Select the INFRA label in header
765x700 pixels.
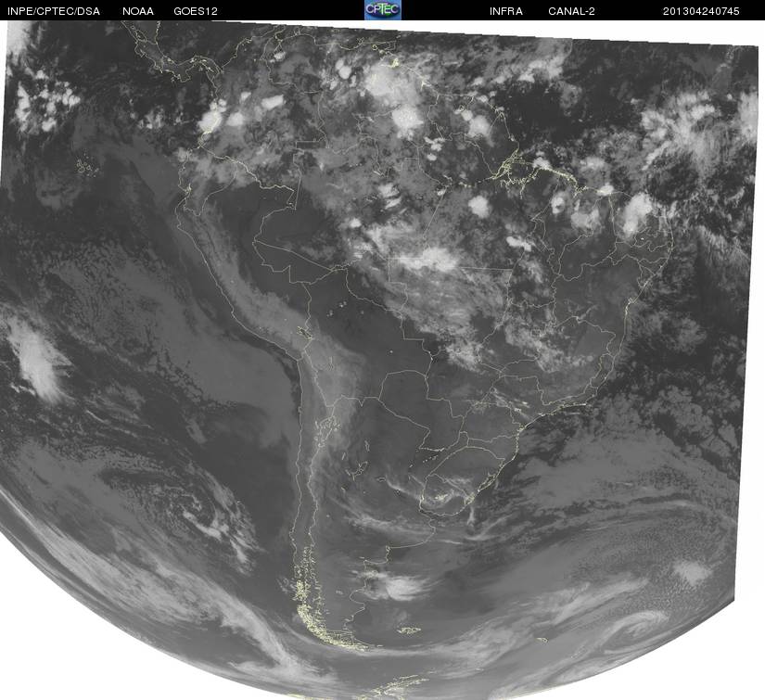point(506,11)
